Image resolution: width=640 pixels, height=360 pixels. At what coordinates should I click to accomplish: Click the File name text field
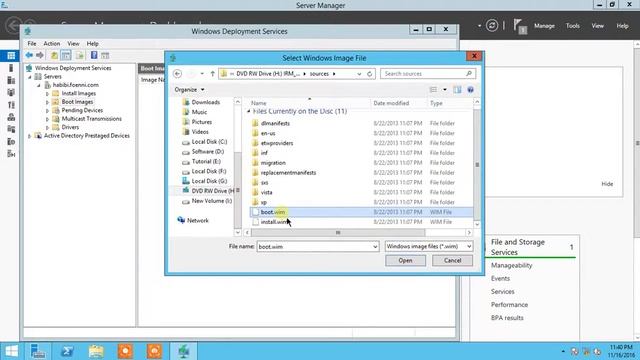coord(314,247)
